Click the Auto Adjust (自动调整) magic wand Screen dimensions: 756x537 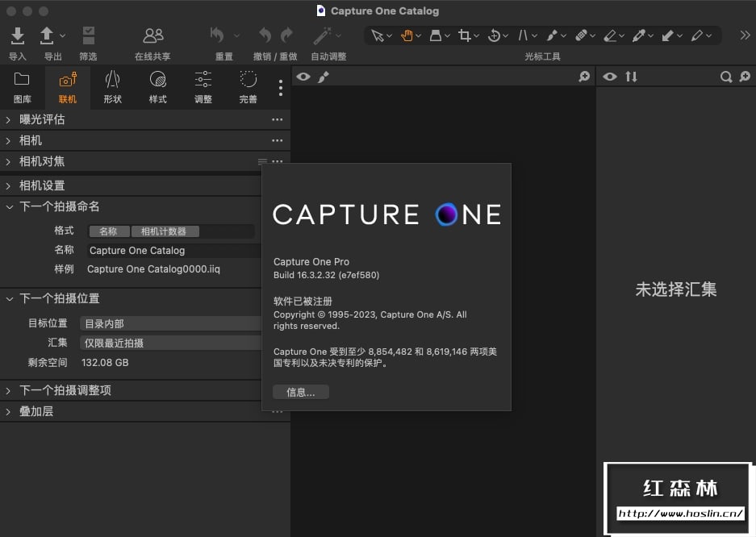point(323,36)
